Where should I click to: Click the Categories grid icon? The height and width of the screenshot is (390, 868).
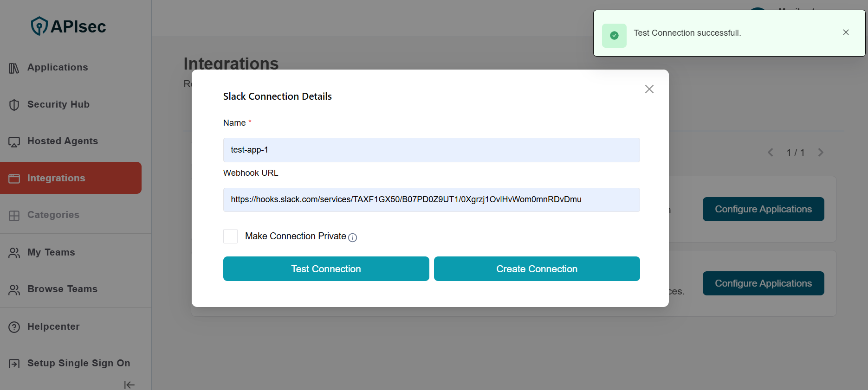(x=14, y=216)
